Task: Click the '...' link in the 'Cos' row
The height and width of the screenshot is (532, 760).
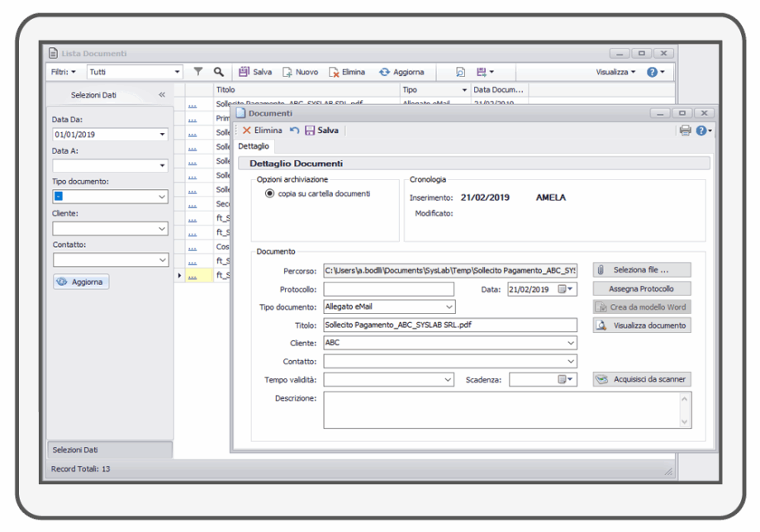Action: click(x=192, y=247)
